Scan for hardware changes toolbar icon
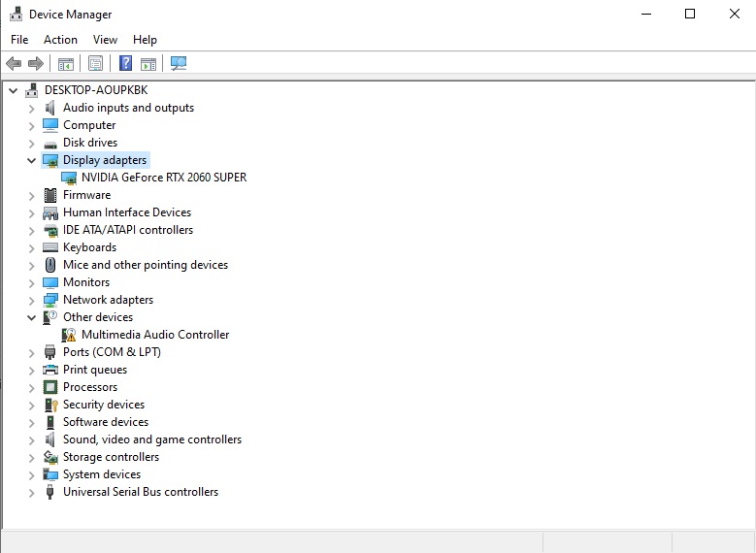This screenshot has width=756, height=553. click(178, 64)
